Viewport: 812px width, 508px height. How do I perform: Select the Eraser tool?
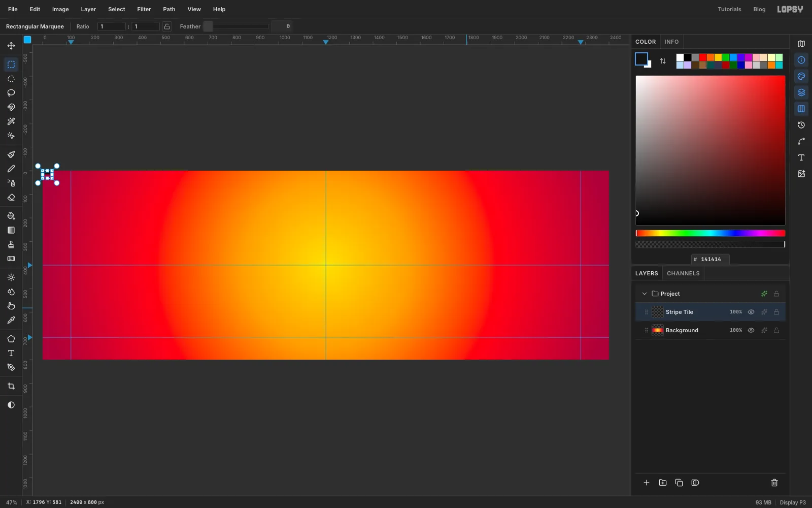point(11,197)
